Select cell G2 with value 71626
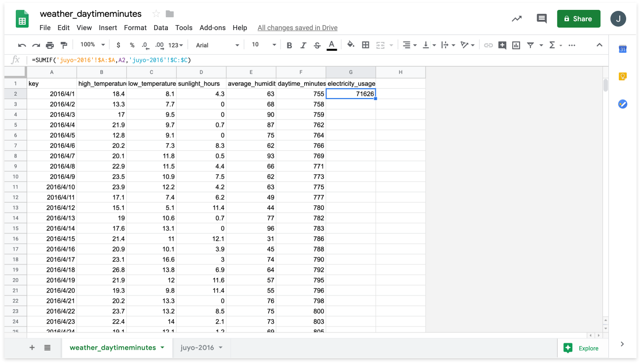Viewport: 641px width, 364px height. click(x=351, y=94)
